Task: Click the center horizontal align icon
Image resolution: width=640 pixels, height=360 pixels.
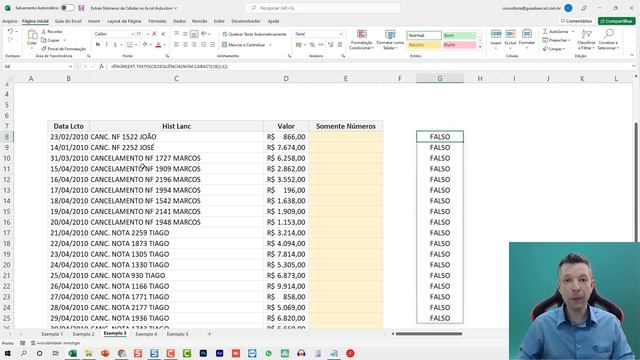Action: (x=185, y=45)
